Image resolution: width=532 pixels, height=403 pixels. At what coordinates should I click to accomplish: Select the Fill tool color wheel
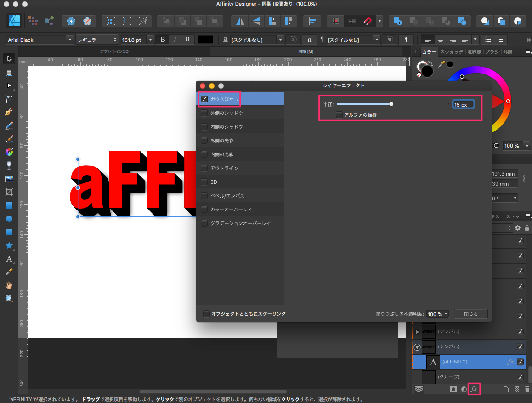9,152
